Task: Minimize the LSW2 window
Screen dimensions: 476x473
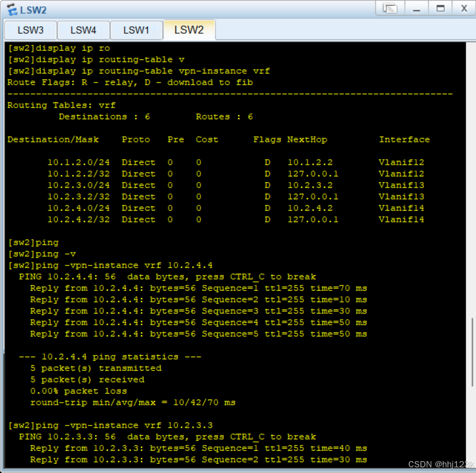Action: (x=417, y=8)
